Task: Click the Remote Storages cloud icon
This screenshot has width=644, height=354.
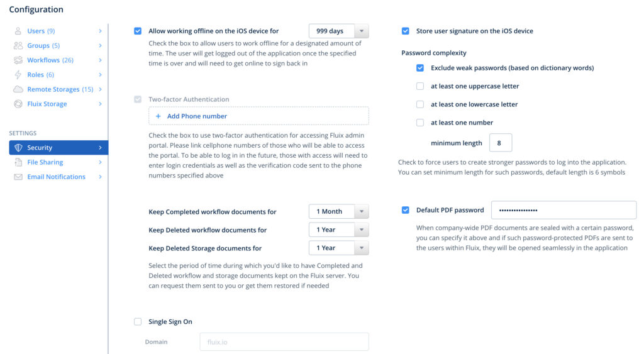Action: (x=18, y=89)
